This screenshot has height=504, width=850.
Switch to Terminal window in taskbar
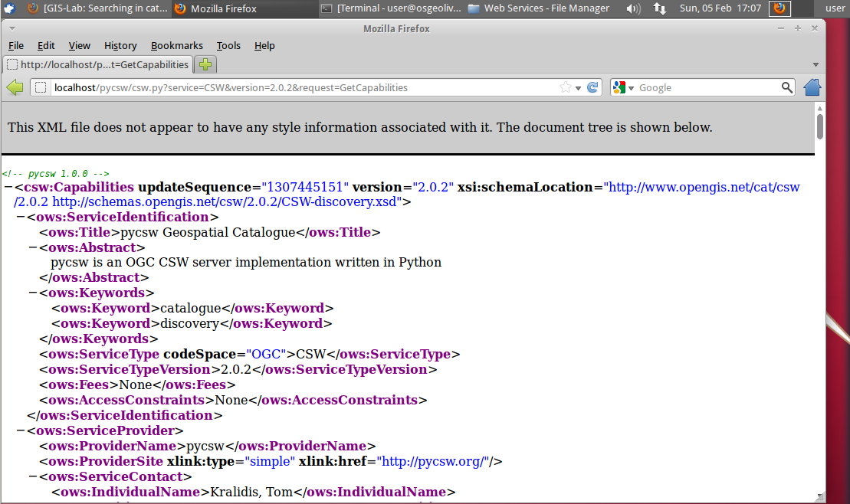[x=391, y=8]
